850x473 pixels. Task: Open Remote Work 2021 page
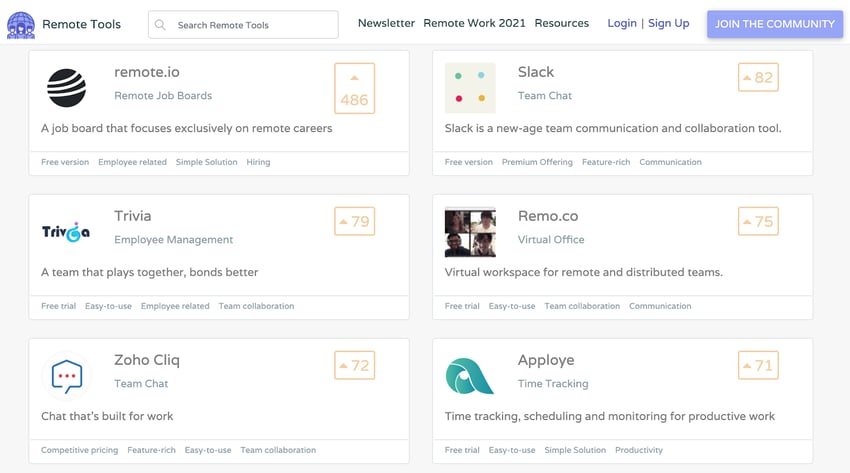pyautogui.click(x=474, y=23)
